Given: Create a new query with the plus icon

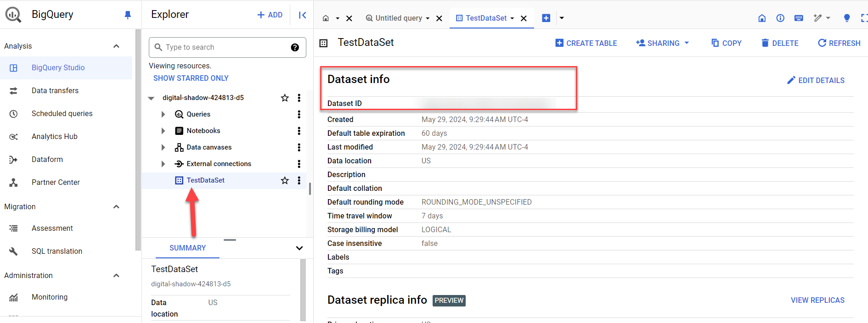Looking at the screenshot, I should click(546, 18).
